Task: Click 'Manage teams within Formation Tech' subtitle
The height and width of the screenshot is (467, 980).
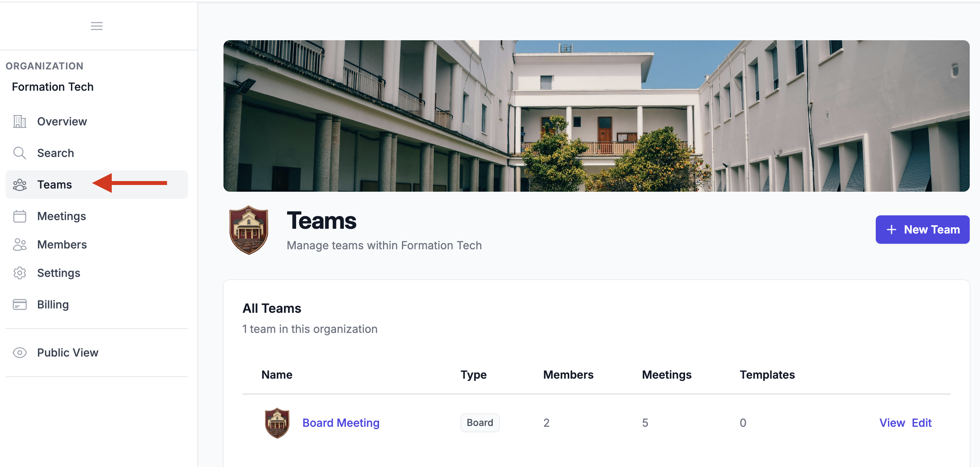Action: [384, 245]
